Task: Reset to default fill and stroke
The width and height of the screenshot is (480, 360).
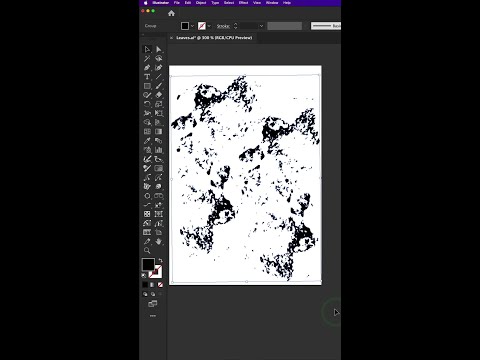Action: point(144,276)
